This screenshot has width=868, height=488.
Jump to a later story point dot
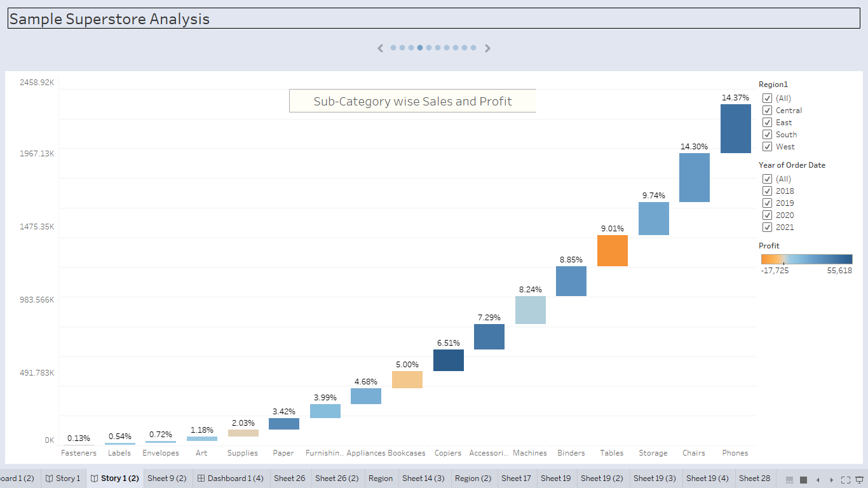pos(456,48)
